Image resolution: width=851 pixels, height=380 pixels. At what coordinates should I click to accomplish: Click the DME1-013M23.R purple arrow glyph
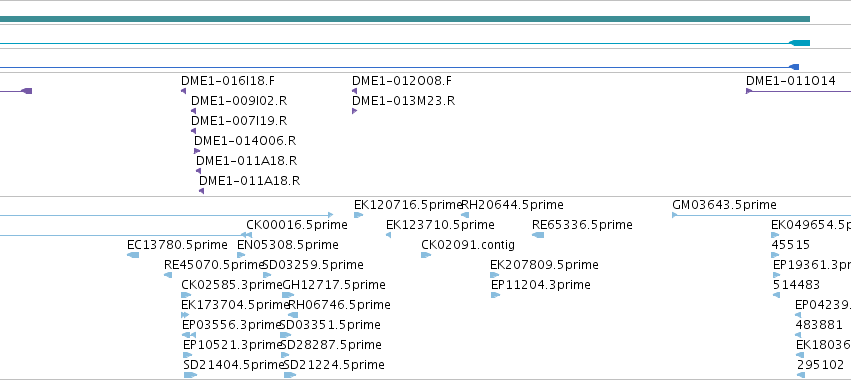(x=354, y=111)
